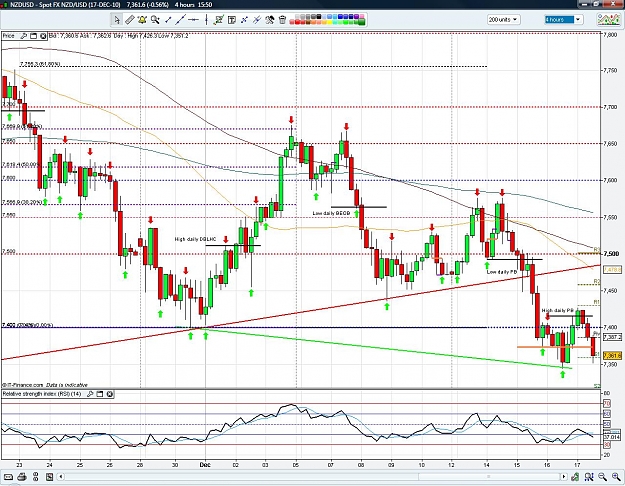This screenshot has width=625, height=486.
Task: Click the horizontal scrollbar thumb
Action: (488, 476)
